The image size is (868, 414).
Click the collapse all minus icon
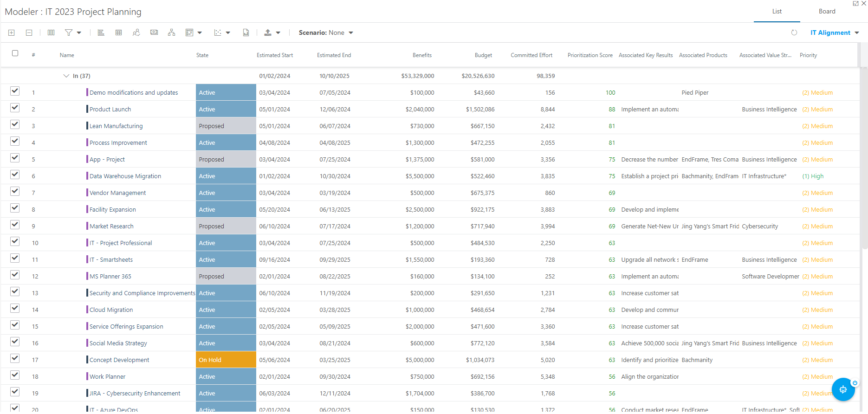point(29,32)
